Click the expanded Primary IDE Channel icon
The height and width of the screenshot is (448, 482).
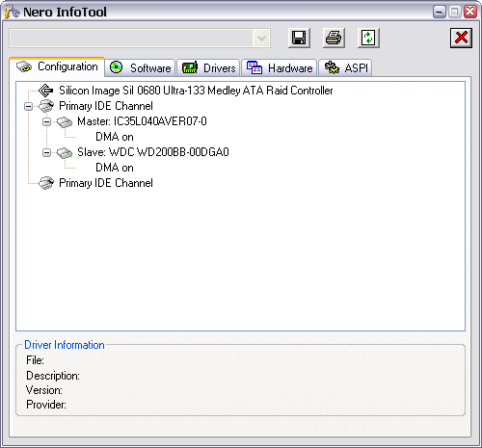click(x=46, y=106)
